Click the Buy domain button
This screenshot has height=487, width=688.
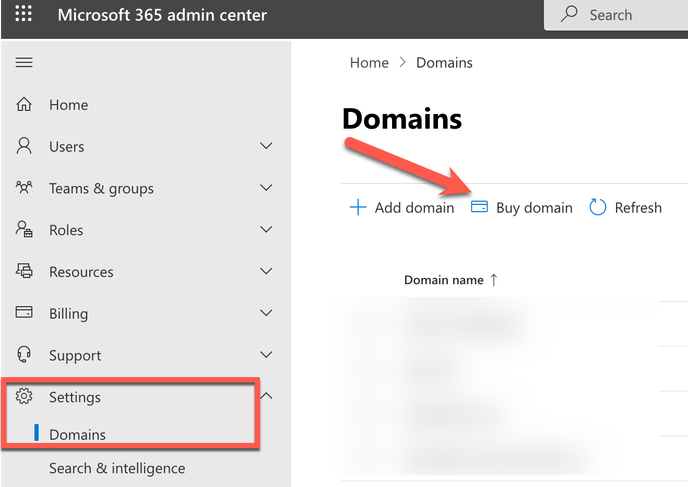point(521,207)
